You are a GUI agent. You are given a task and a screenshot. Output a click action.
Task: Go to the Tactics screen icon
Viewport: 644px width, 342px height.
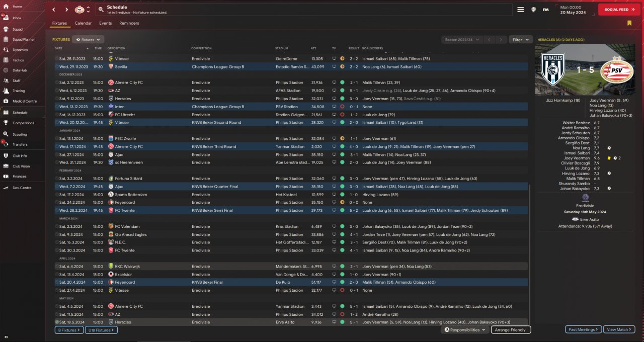pyautogui.click(x=7, y=60)
